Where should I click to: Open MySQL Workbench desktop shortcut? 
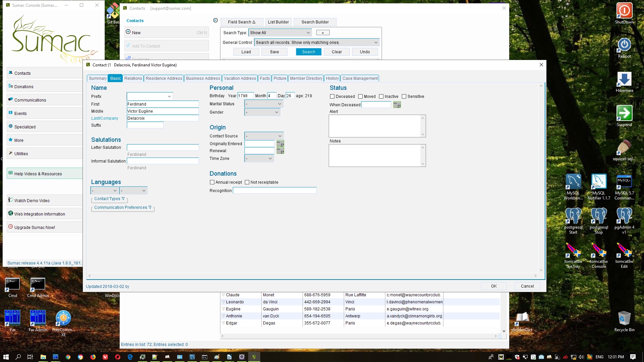[x=573, y=187]
